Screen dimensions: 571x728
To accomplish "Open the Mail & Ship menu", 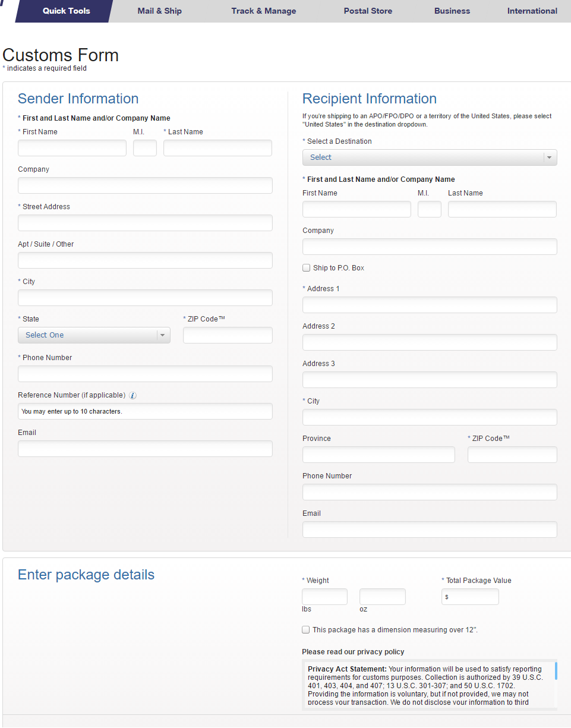I will tap(160, 11).
